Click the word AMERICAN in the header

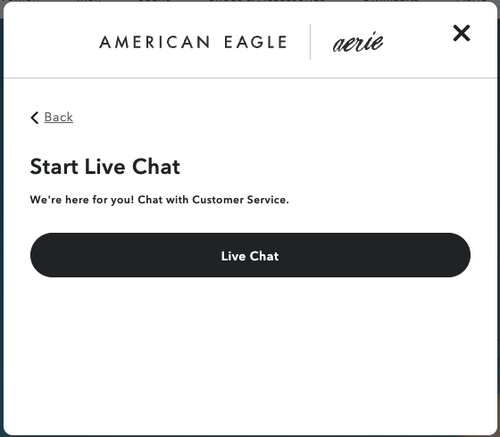155,42
